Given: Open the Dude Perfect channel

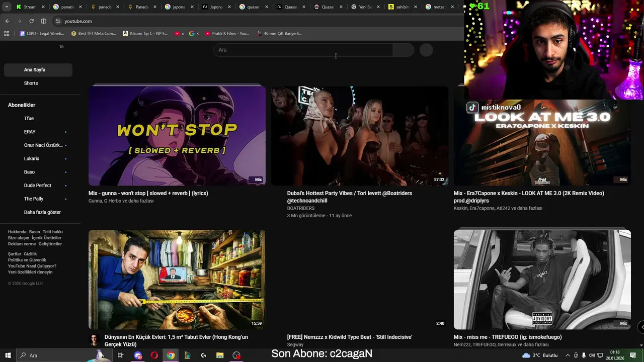Looking at the screenshot, I should point(38,186).
